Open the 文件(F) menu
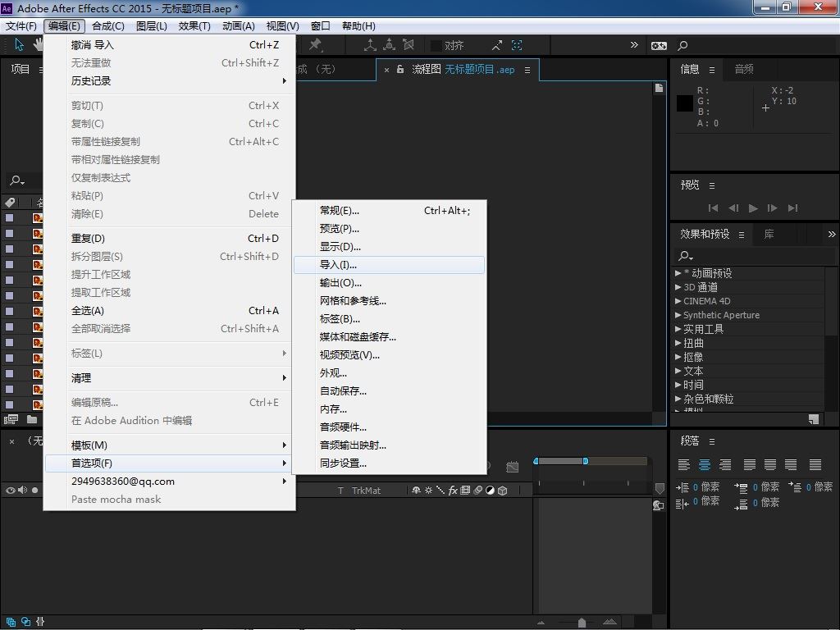Screen dimensions: 840x630 pos(21,25)
